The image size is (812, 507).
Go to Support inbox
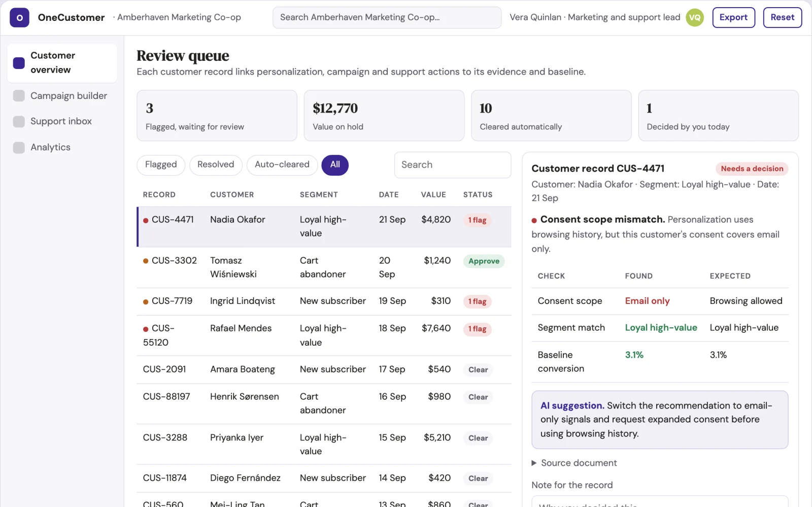tap(62, 122)
